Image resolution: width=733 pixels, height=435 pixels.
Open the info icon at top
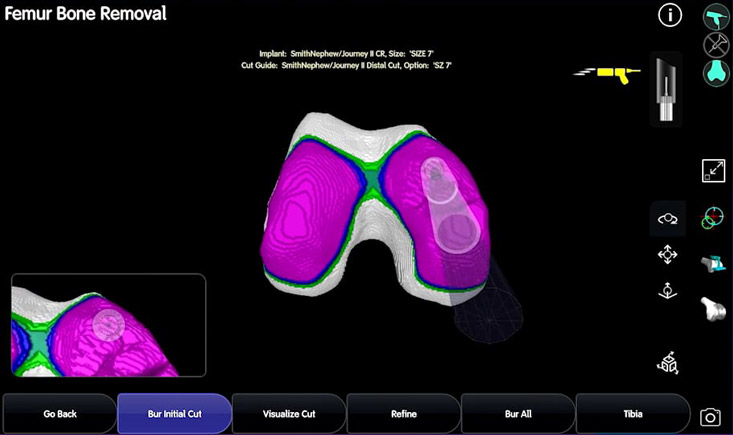tap(670, 15)
